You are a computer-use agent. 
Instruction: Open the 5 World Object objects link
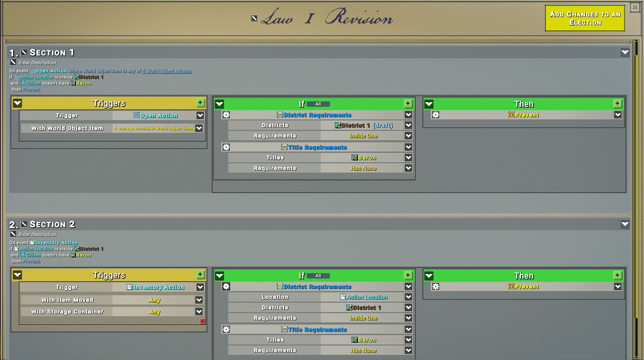tap(167, 71)
